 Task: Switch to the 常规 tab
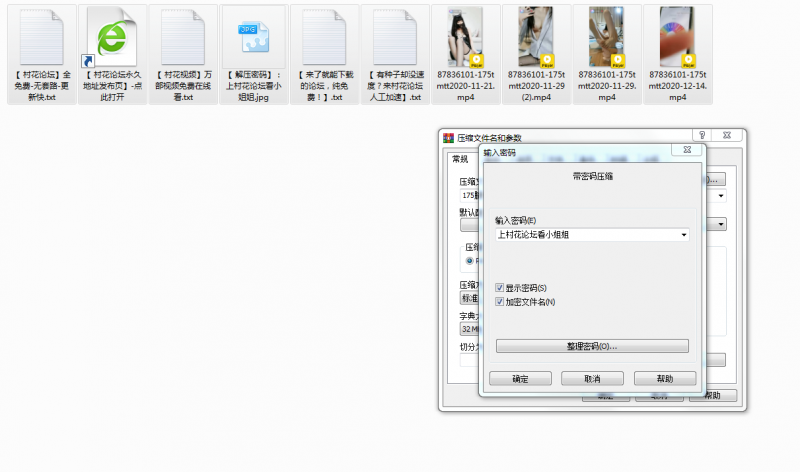click(x=460, y=159)
